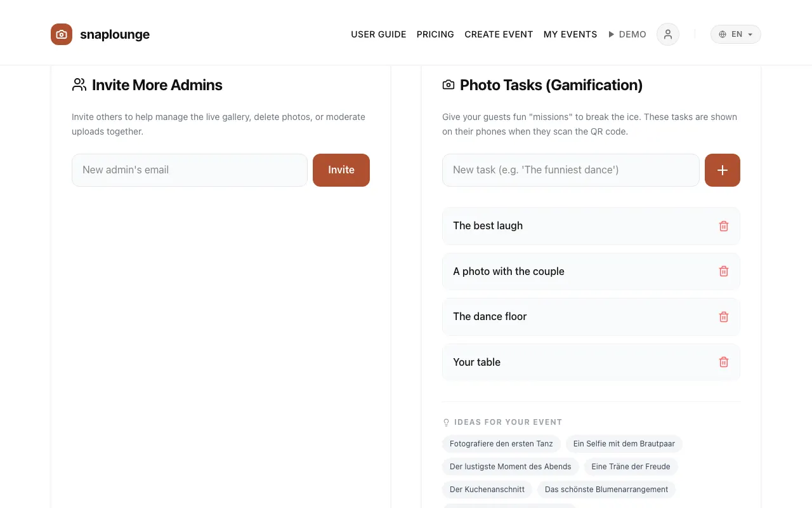Add new photo task with plus button
Viewport: 812px width, 508px height.
pos(723,170)
